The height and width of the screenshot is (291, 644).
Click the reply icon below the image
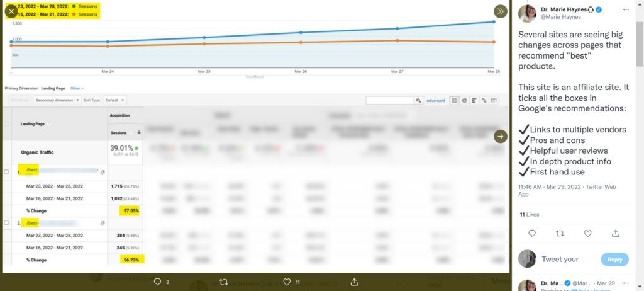click(157, 282)
